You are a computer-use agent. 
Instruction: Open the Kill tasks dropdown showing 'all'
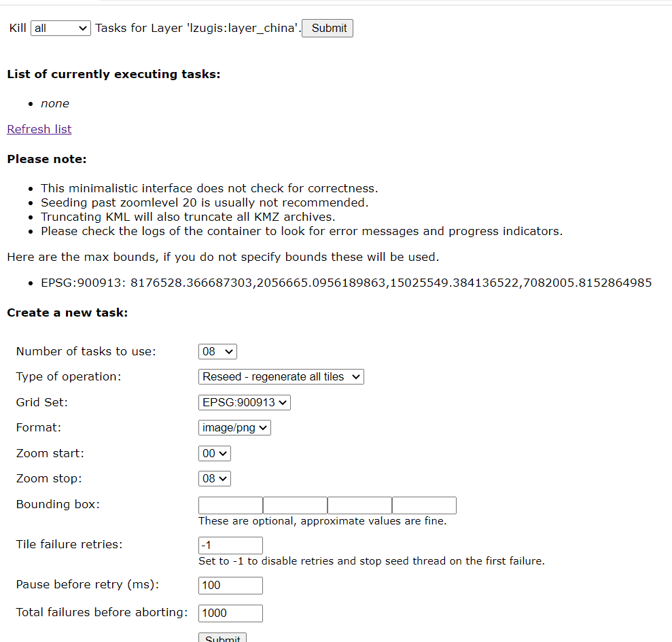pos(60,28)
